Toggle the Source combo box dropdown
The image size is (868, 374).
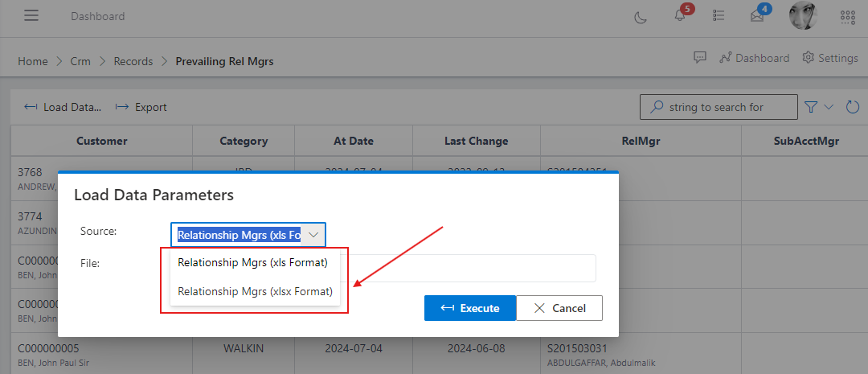[x=313, y=235]
